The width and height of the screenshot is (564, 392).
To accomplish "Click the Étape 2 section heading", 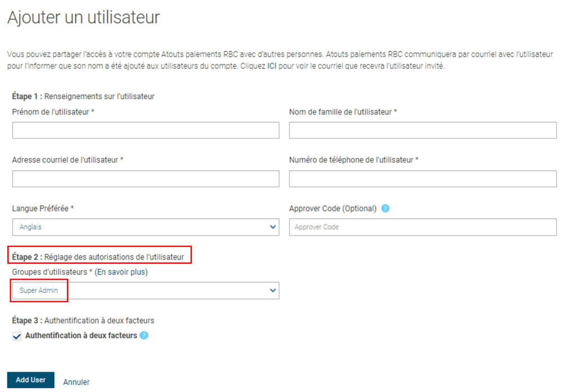I will [99, 257].
